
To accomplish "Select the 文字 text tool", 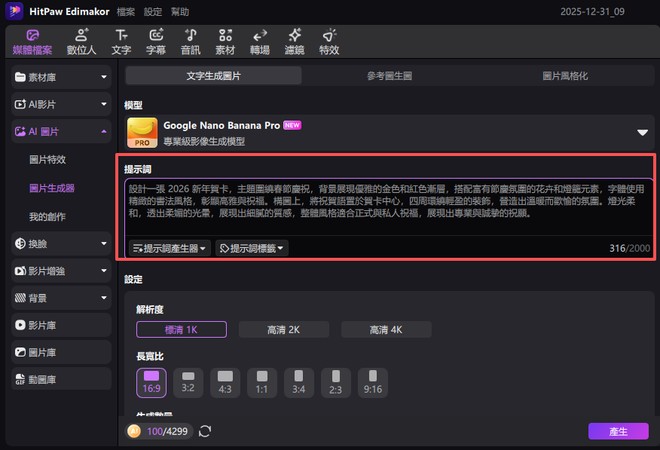I will coord(121,42).
